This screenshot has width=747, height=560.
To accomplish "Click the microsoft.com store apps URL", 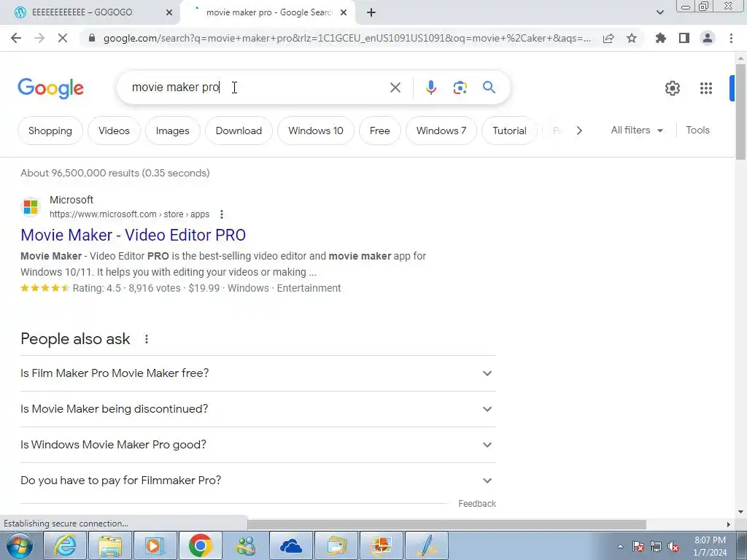I will pyautogui.click(x=129, y=214).
